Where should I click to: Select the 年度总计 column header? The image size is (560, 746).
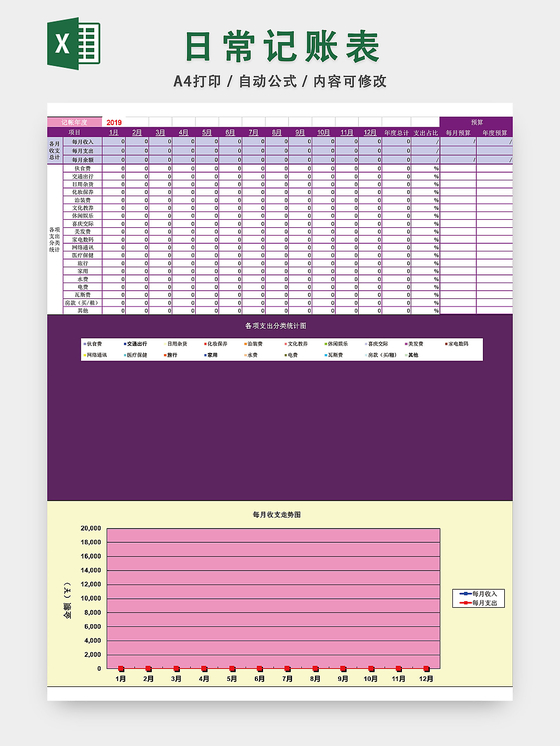pyautogui.click(x=396, y=132)
